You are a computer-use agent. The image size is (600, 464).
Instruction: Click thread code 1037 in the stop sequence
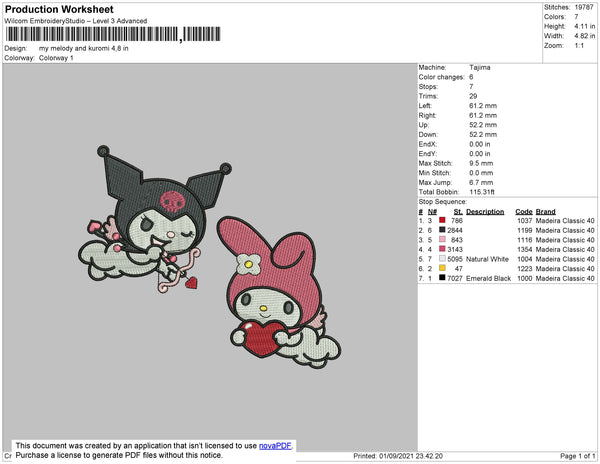[x=525, y=221]
